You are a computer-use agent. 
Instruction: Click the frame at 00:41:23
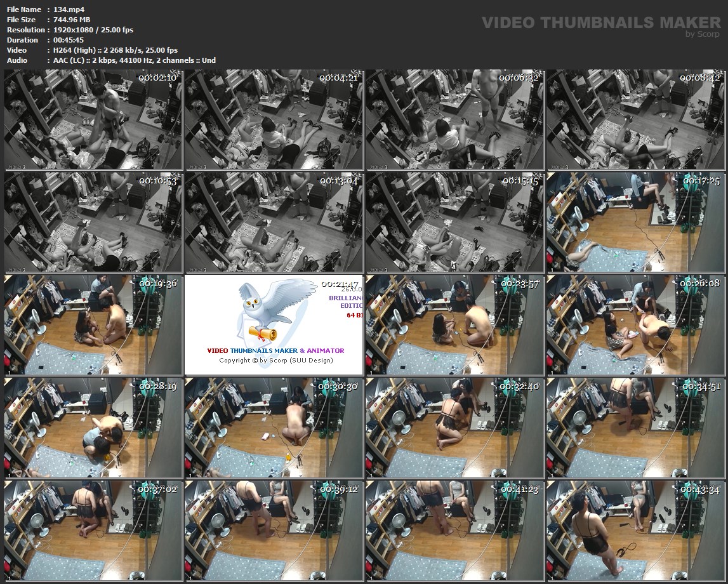(x=454, y=531)
